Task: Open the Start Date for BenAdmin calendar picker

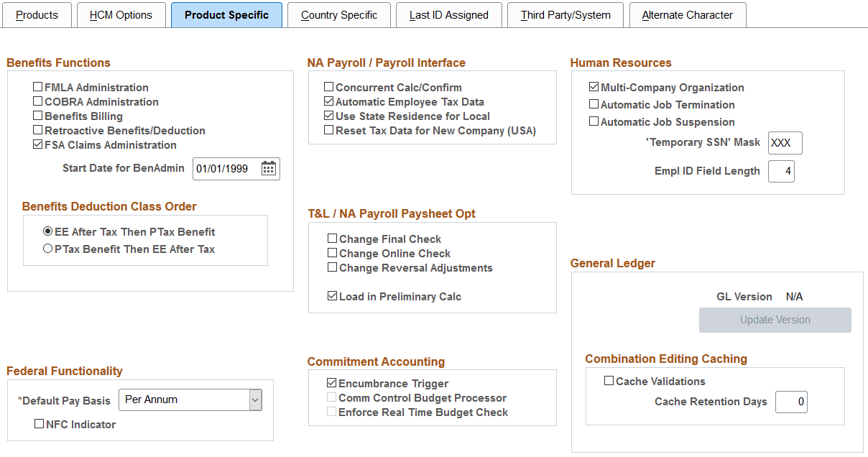Action: 268,168
